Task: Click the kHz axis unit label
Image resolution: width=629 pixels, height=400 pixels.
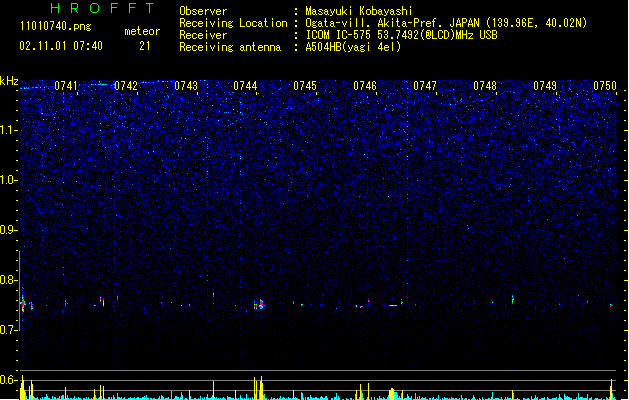Action: 9,81
